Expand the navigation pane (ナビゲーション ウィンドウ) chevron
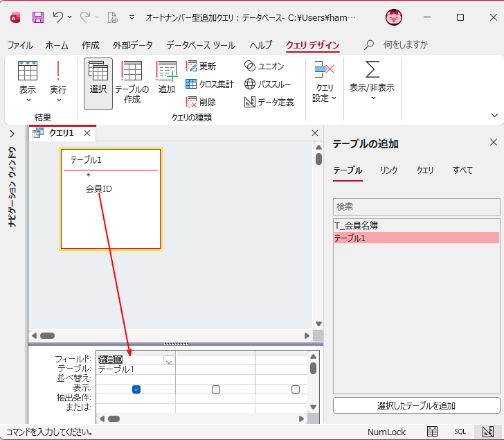This screenshot has width=504, height=440. (x=12, y=134)
